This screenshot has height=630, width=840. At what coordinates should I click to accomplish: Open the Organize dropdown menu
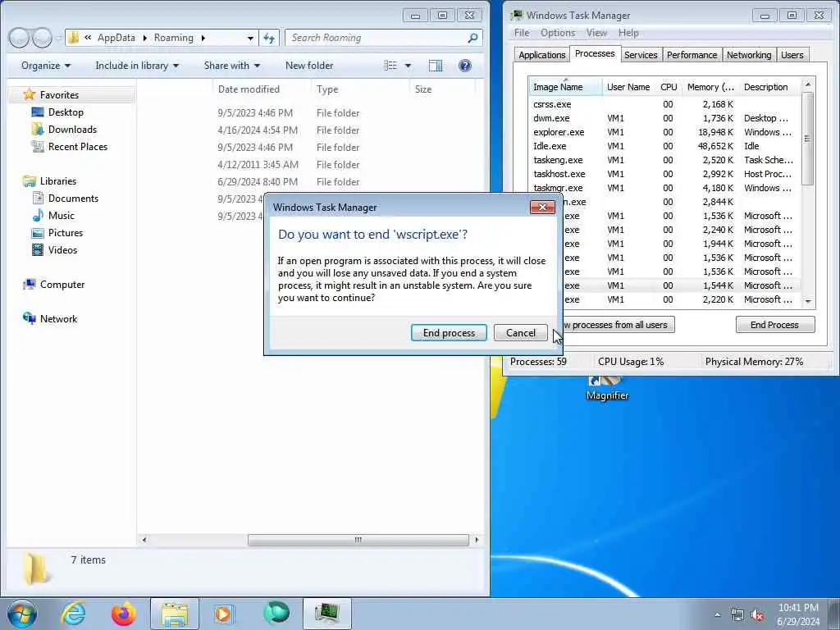(x=46, y=66)
